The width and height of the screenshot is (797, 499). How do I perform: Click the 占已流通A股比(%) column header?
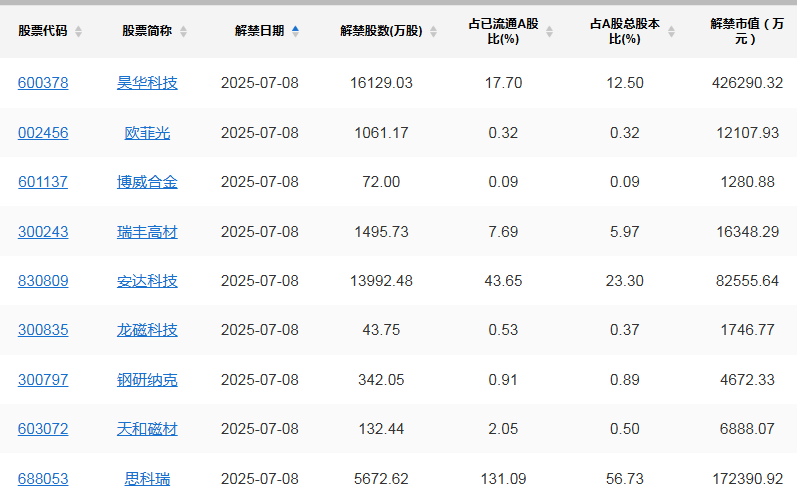pyautogui.click(x=503, y=31)
